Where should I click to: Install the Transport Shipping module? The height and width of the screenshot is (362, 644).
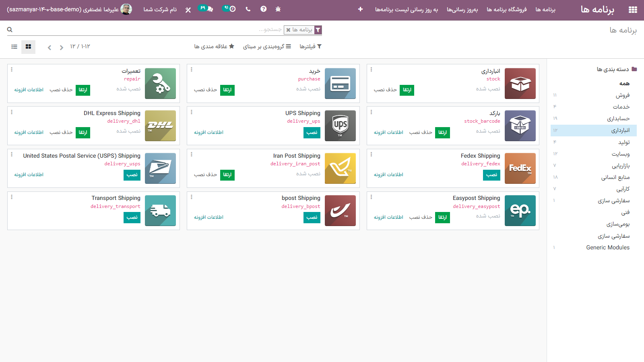[x=132, y=218]
